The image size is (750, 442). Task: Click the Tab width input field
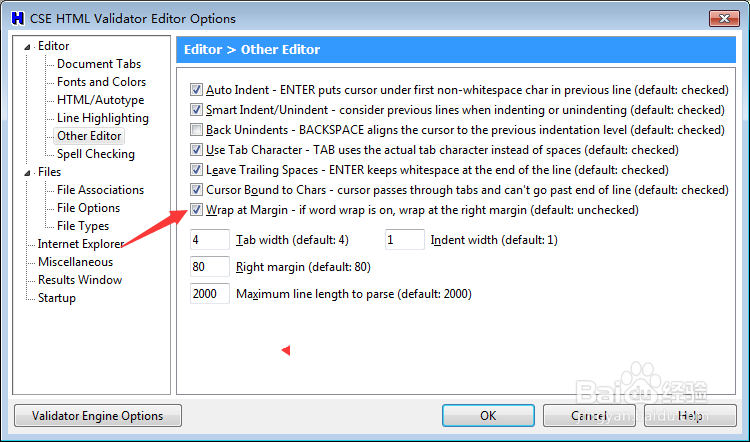209,240
